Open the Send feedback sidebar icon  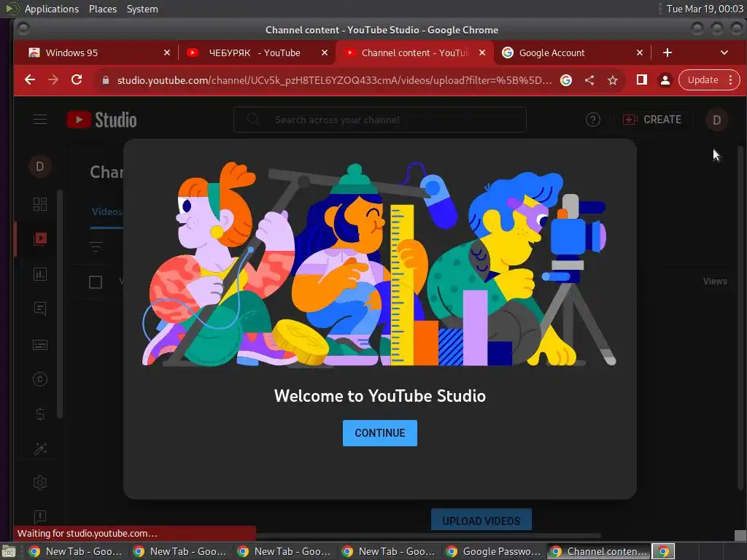tap(40, 517)
